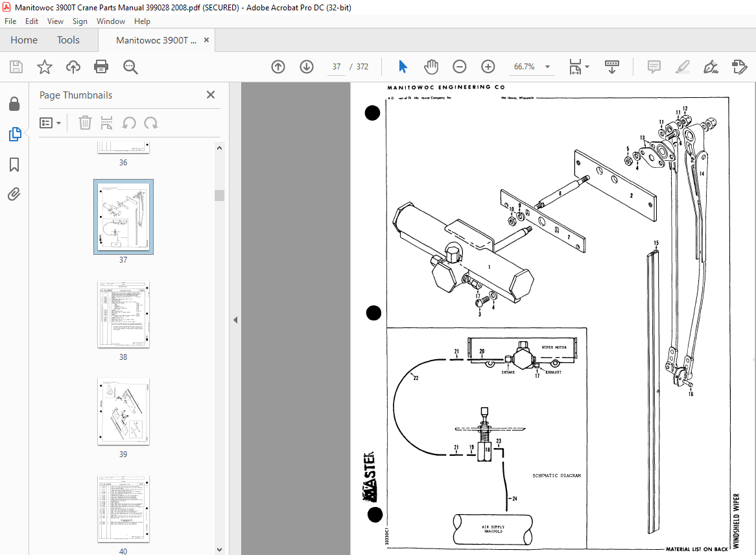Select the page 40 thumbnail
This screenshot has height=555, width=756.
[123, 509]
